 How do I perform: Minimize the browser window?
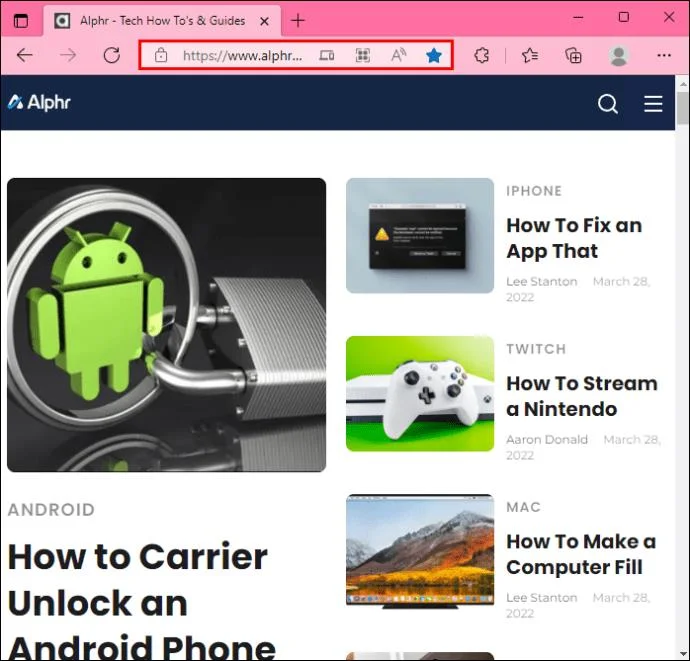[x=578, y=17]
